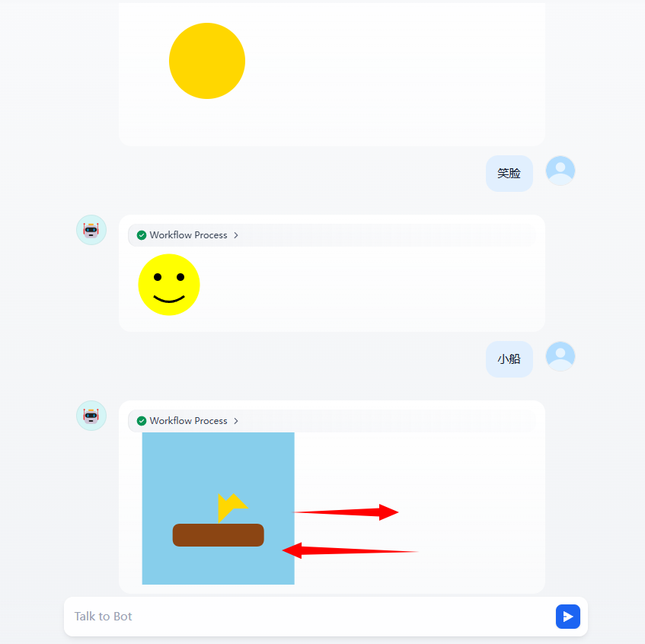The width and height of the screenshot is (645, 644).
Task: Click the chevron arrow beside the smiley's Workflow Process
Action: (236, 235)
